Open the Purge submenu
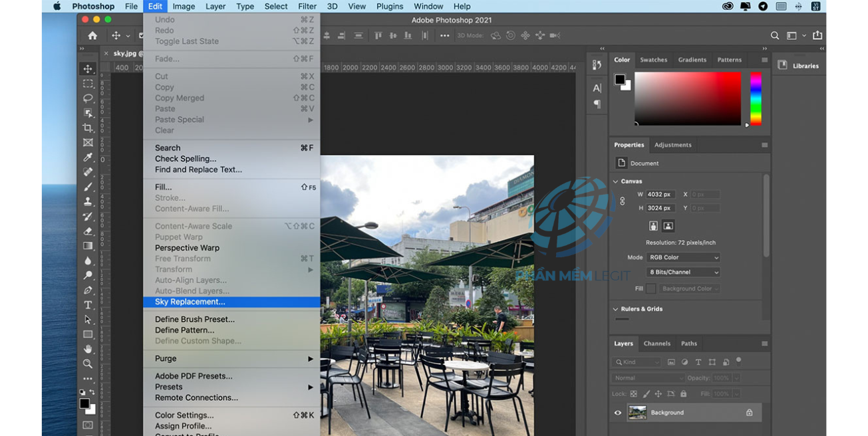Viewport: 868px width, 436px height. (231, 358)
